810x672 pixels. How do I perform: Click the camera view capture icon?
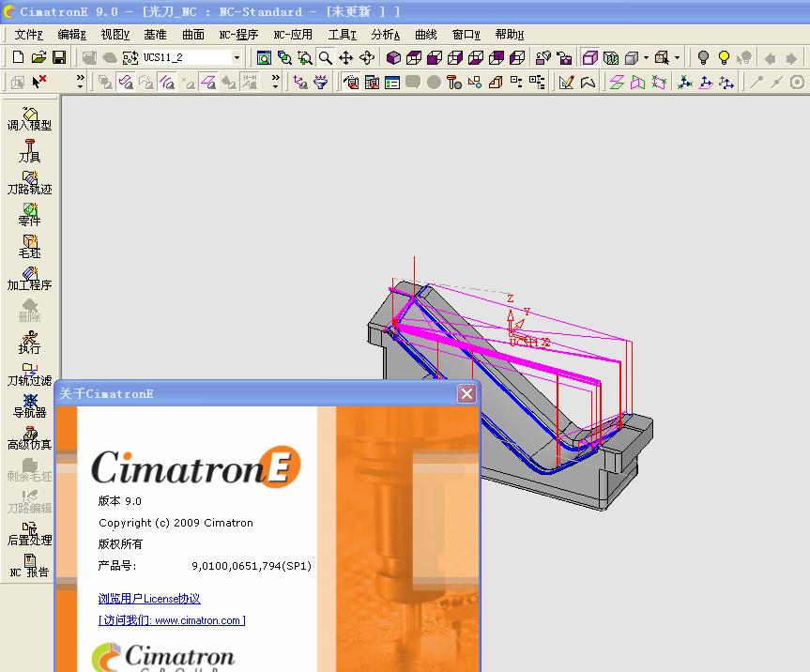(x=564, y=57)
